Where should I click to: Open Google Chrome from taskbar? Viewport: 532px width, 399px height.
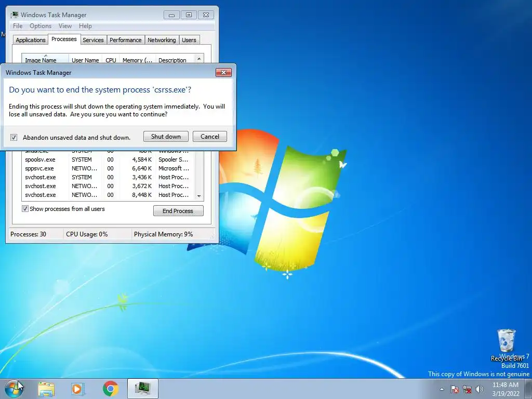110,389
